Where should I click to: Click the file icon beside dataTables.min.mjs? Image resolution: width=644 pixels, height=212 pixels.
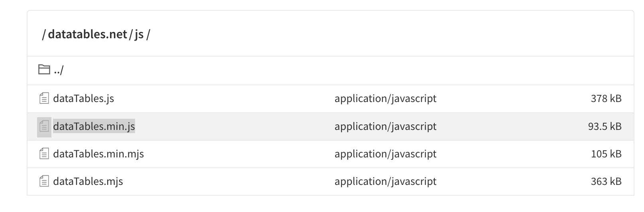(x=44, y=154)
